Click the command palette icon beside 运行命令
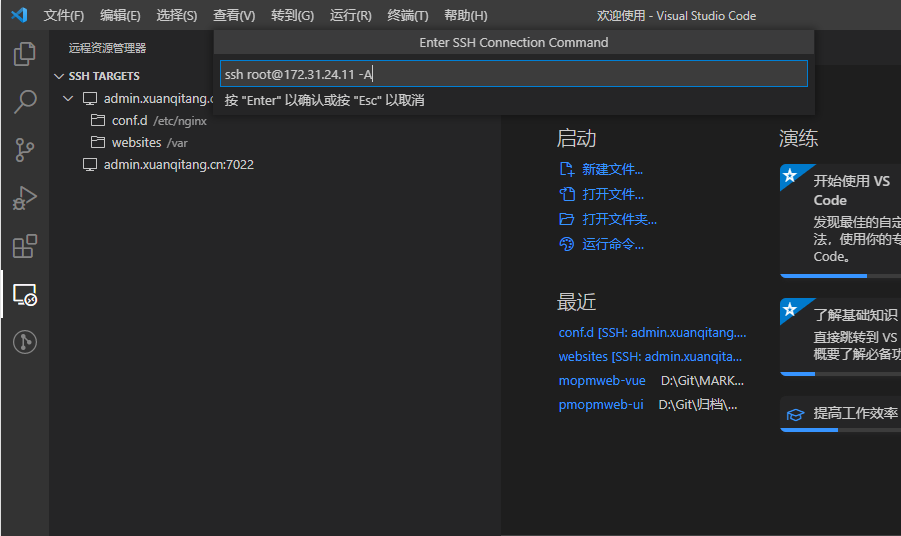 point(567,244)
